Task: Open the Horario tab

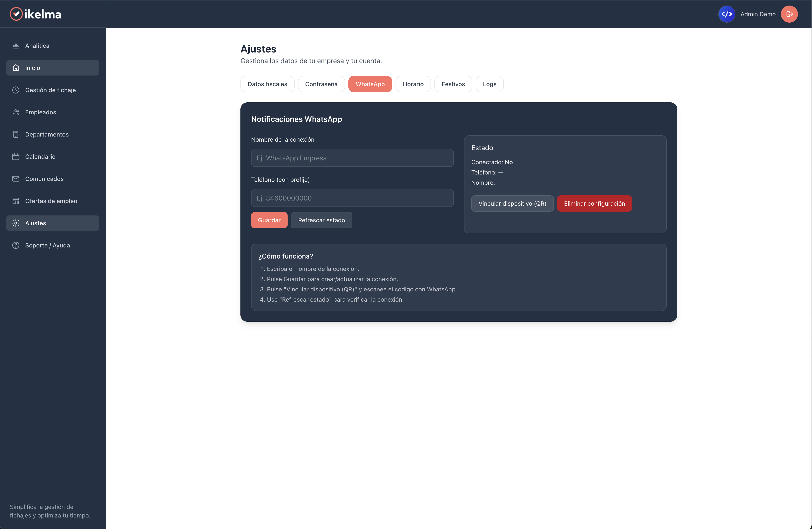Action: point(413,84)
